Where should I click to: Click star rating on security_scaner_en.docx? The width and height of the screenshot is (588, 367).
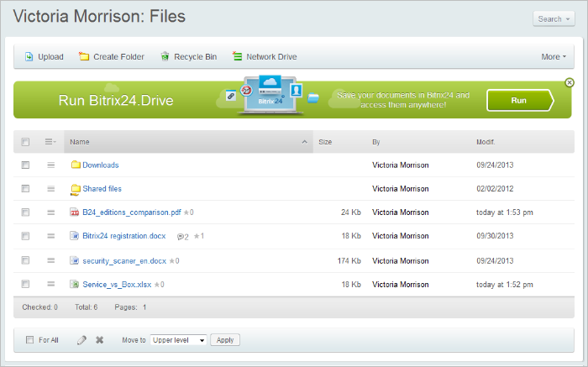coord(171,261)
